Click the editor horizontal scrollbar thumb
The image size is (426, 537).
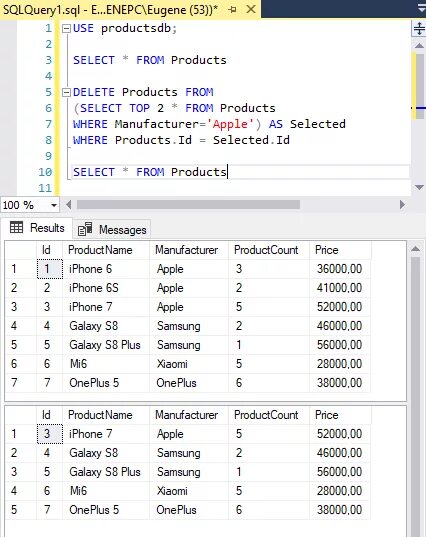tap(188, 205)
